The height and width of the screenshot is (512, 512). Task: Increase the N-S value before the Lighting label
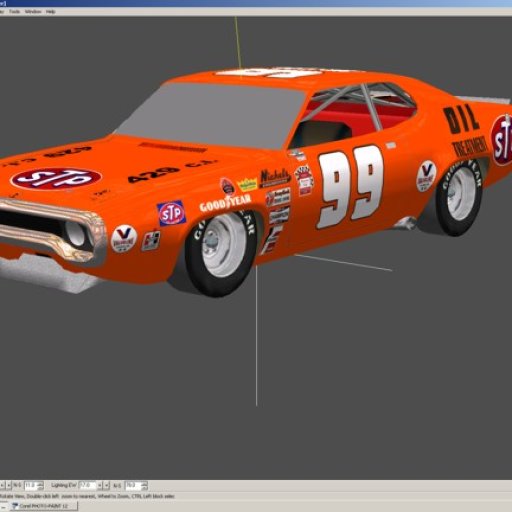pyautogui.click(x=41, y=483)
